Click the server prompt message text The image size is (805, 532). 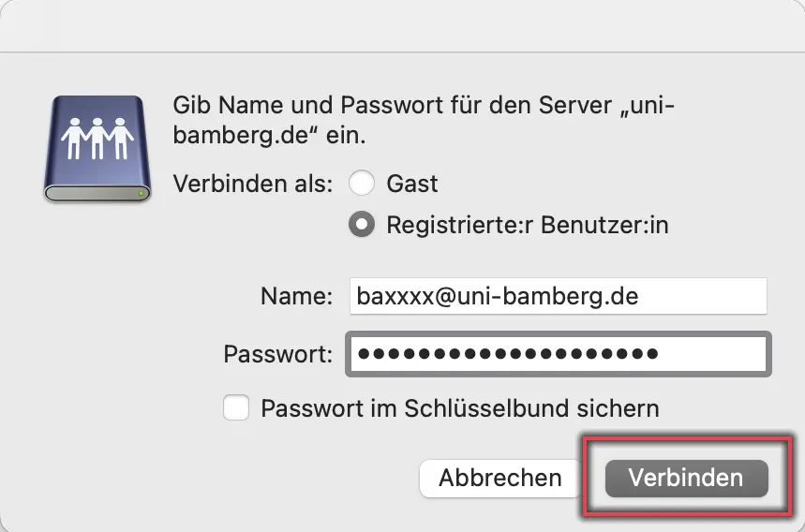[x=424, y=120]
